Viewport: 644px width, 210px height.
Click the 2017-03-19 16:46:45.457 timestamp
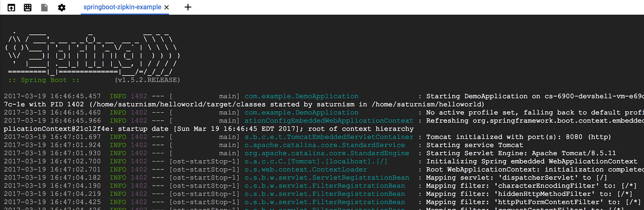click(x=52, y=96)
